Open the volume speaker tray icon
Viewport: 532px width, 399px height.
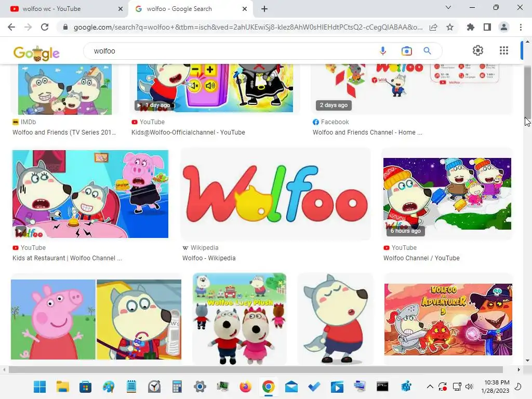469,387
